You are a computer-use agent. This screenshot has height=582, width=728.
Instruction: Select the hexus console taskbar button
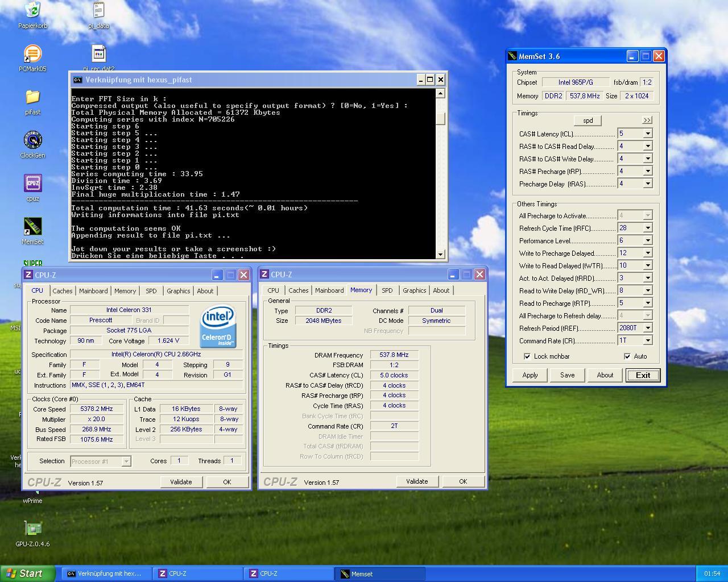(x=107, y=574)
